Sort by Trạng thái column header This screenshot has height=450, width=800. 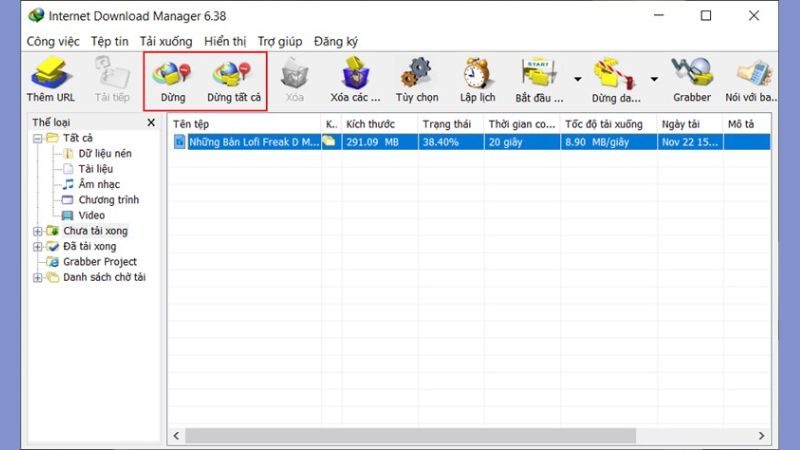pos(451,124)
